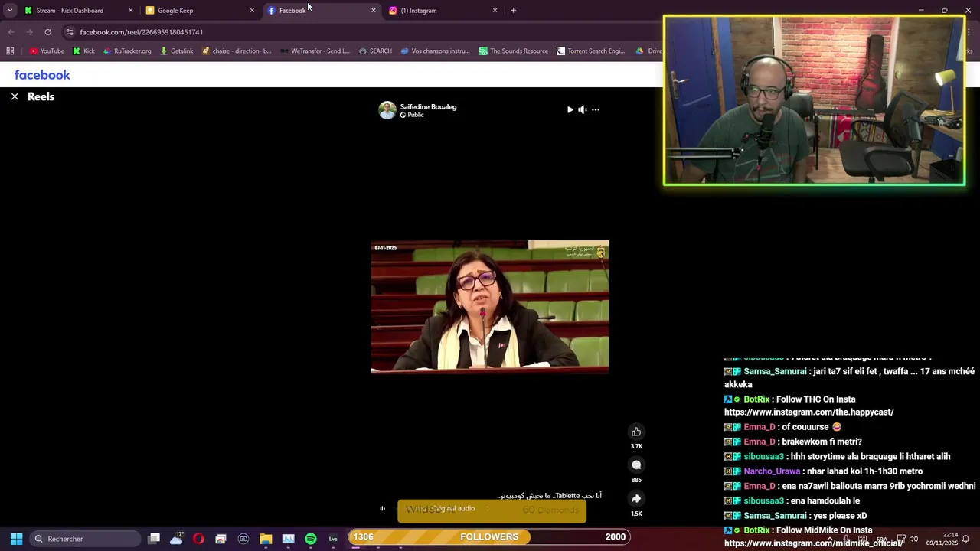This screenshot has height=551, width=980.
Task: Expand the tab search dropdown arrow
Action: pyautogui.click(x=10, y=11)
